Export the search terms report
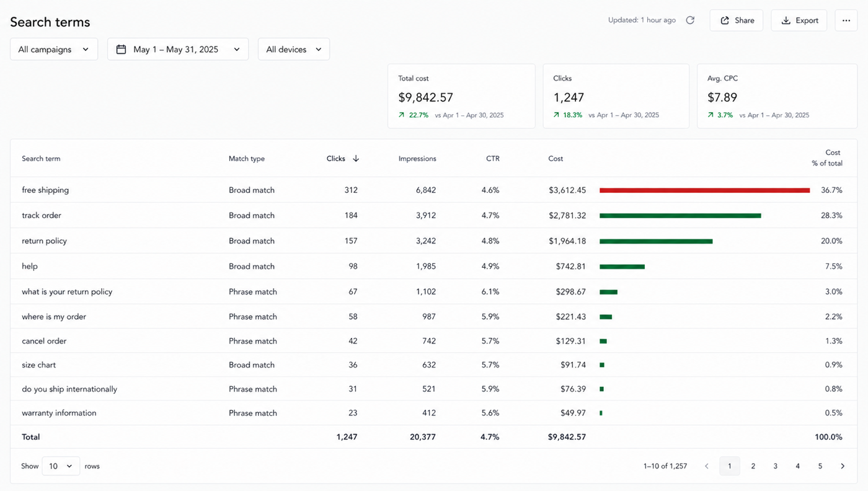 799,20
